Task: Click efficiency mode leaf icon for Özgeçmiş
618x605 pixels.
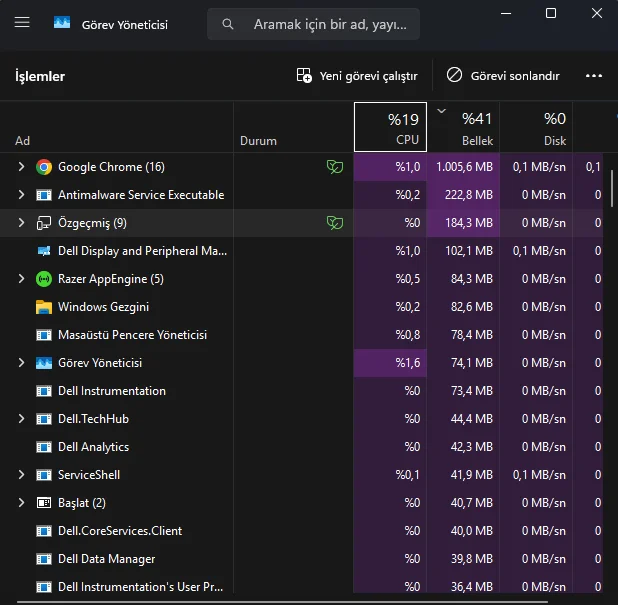Action: [x=334, y=223]
